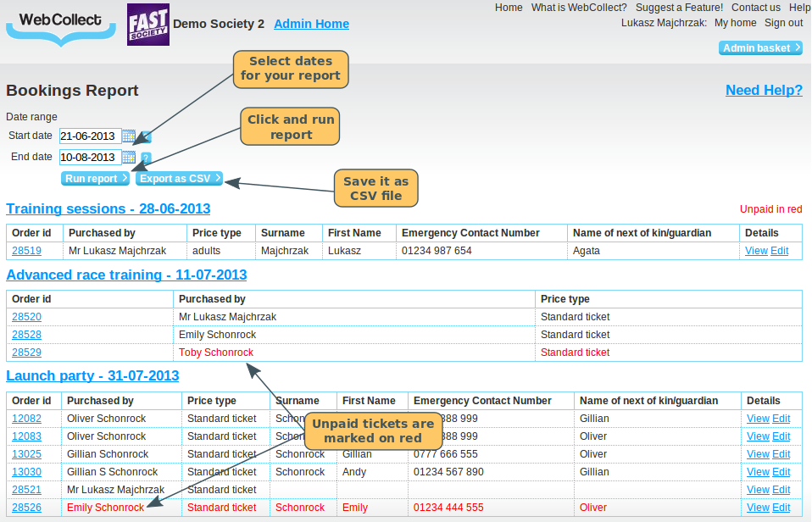Click the Sign out link

(x=783, y=23)
